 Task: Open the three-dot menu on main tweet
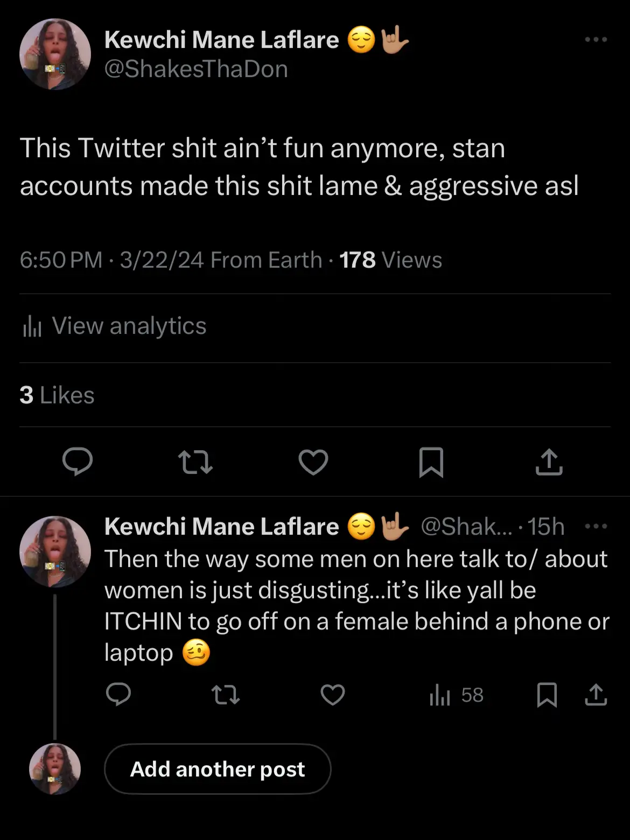pyautogui.click(x=596, y=39)
